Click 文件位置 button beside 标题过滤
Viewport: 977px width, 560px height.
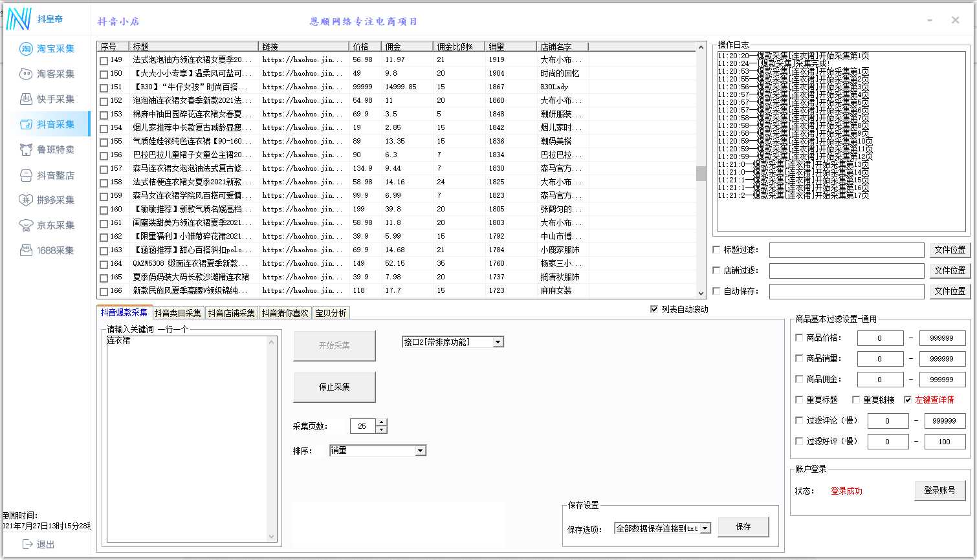tap(950, 250)
